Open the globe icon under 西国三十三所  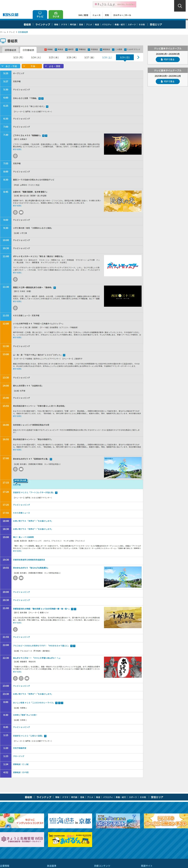15,308
